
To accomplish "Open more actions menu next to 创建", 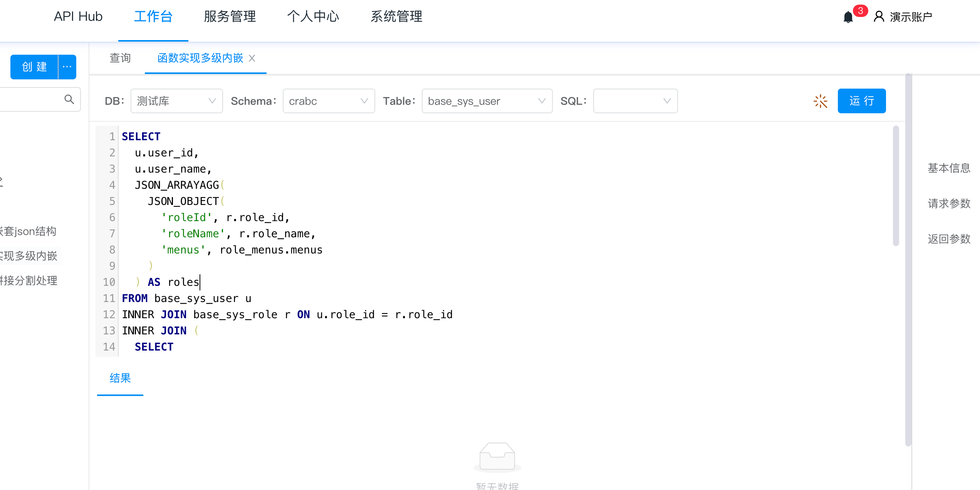I will coord(67,67).
